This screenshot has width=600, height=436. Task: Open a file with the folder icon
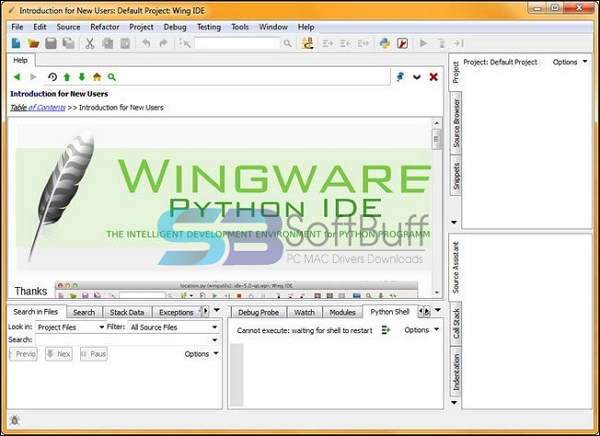34,43
